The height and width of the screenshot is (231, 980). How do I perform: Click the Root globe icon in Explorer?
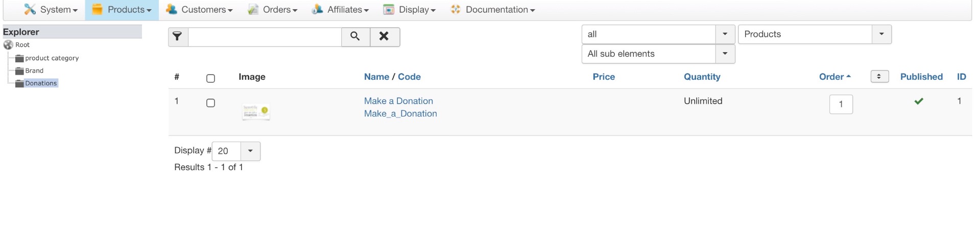point(8,45)
